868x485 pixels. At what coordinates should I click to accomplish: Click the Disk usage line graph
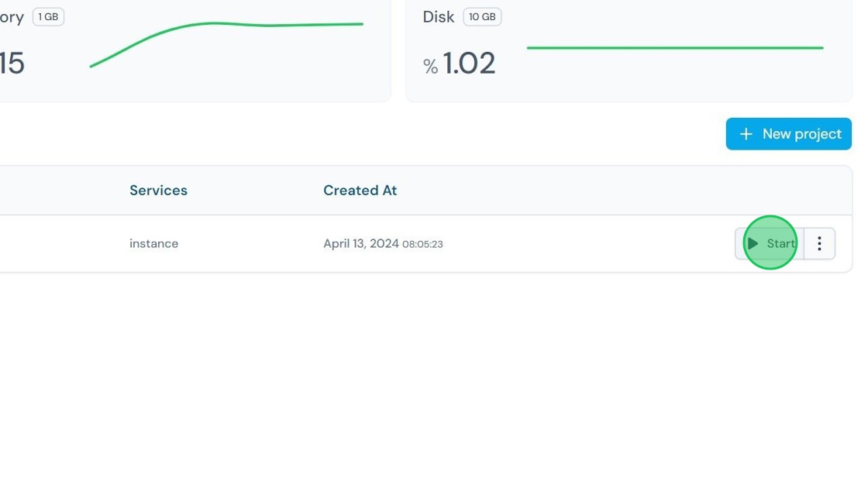[x=674, y=48]
